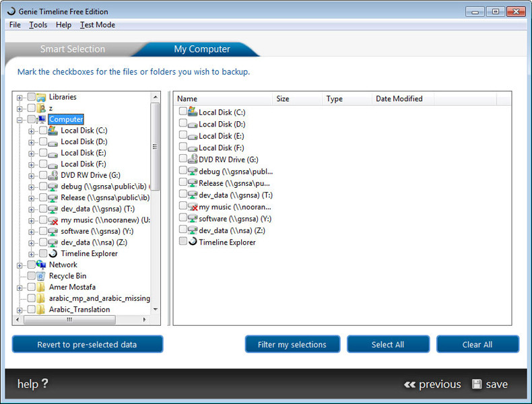Screen dimensions: 532x404
Task: Click Local Disk (C:) icon in file list
Action: click(x=193, y=111)
